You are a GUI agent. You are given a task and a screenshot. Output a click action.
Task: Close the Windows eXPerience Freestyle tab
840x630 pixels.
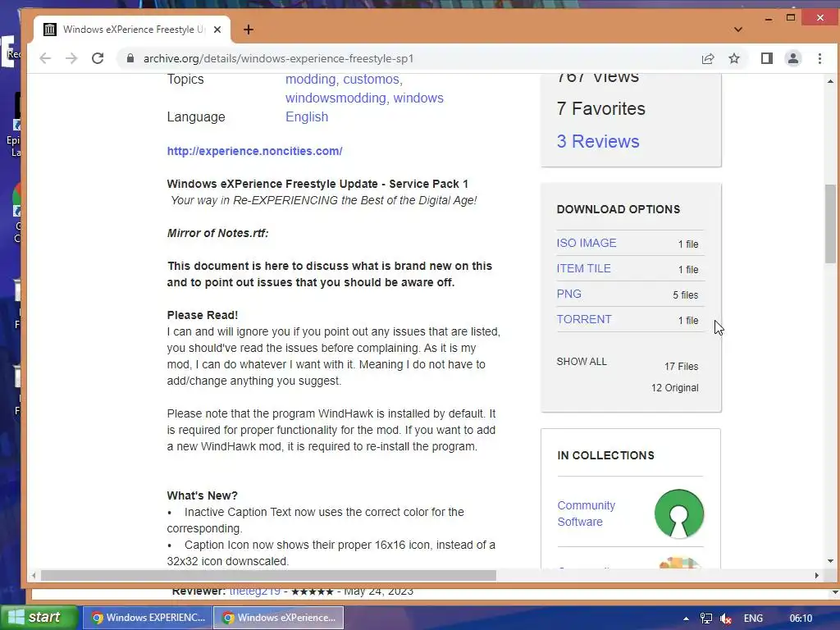point(217,30)
